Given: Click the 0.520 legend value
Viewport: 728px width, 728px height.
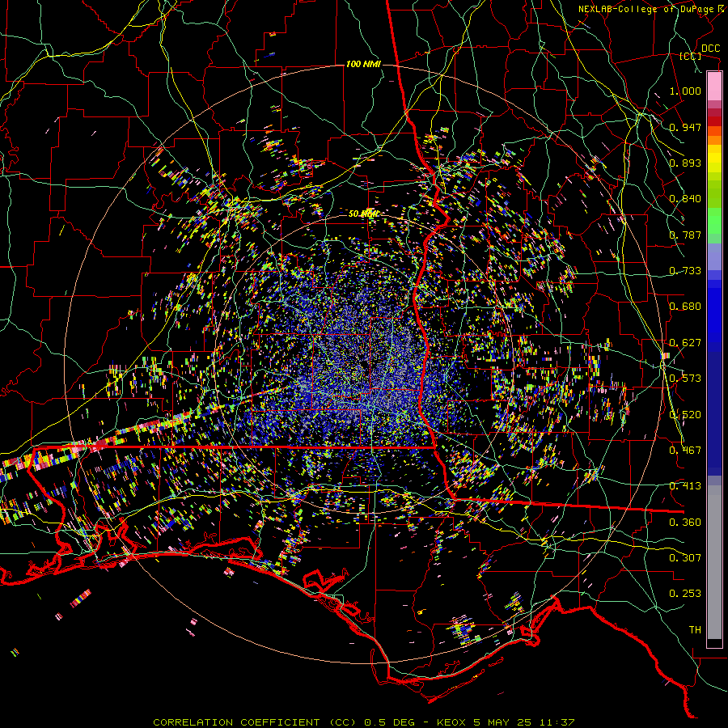Looking at the screenshot, I should [x=685, y=415].
